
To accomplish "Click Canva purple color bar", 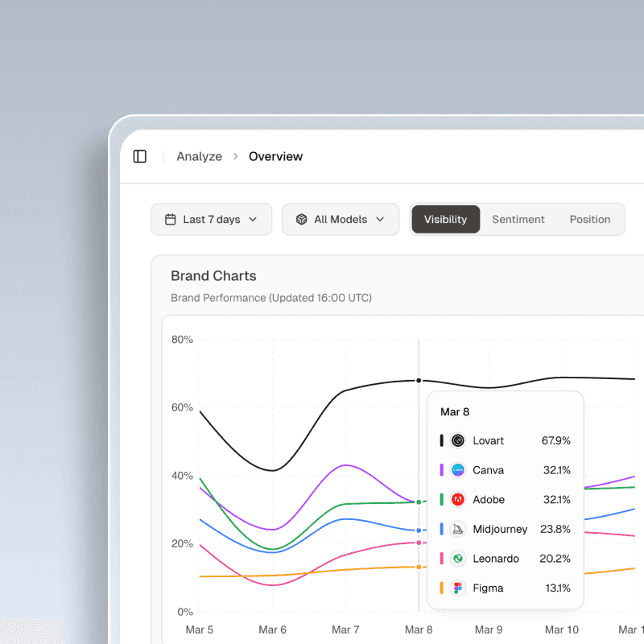I will 441,470.
